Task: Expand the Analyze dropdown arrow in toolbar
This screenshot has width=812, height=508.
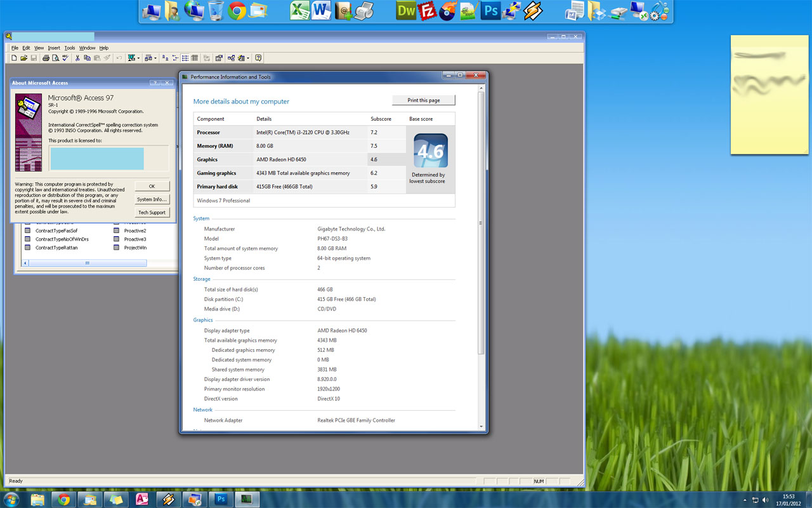Action: pos(155,58)
